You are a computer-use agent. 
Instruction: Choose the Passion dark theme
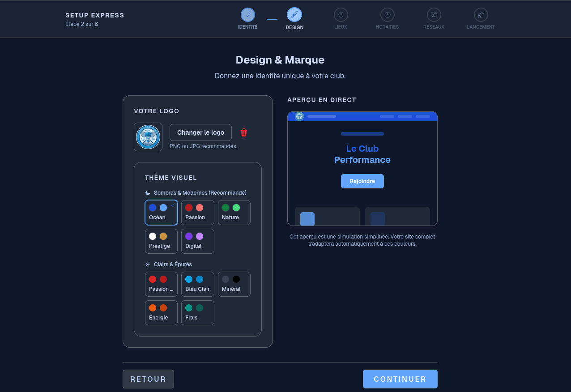click(197, 213)
